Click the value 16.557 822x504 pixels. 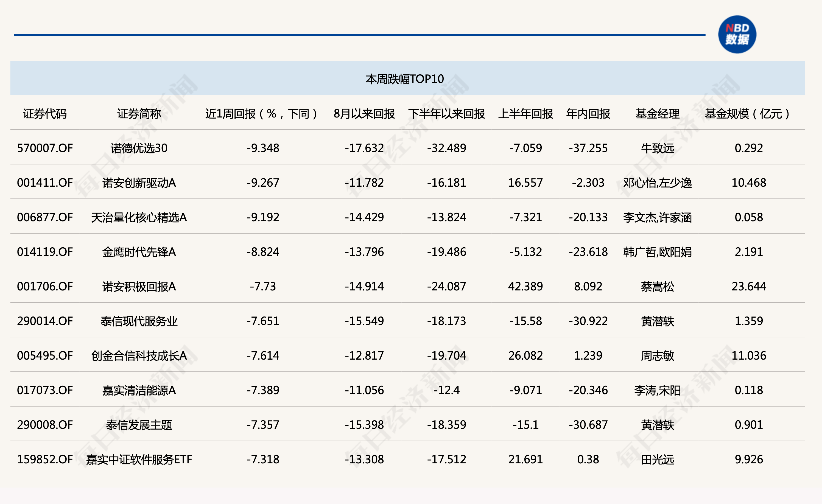click(x=525, y=183)
